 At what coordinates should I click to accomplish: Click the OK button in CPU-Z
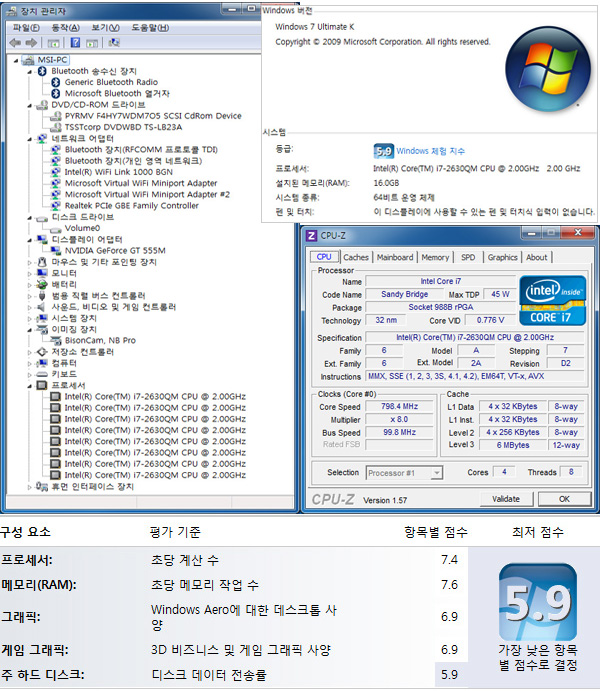[564, 499]
